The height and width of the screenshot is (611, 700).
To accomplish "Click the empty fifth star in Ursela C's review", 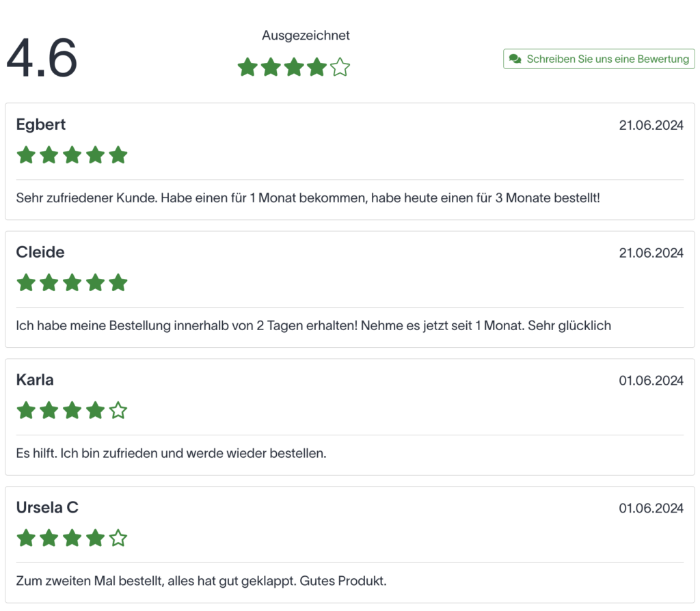I will pyautogui.click(x=118, y=539).
